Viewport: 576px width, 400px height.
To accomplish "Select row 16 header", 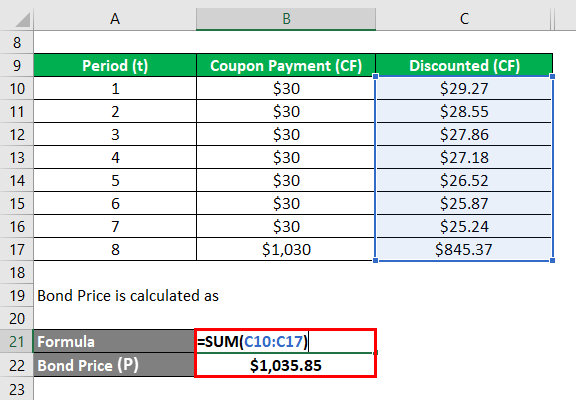I will click(17, 226).
